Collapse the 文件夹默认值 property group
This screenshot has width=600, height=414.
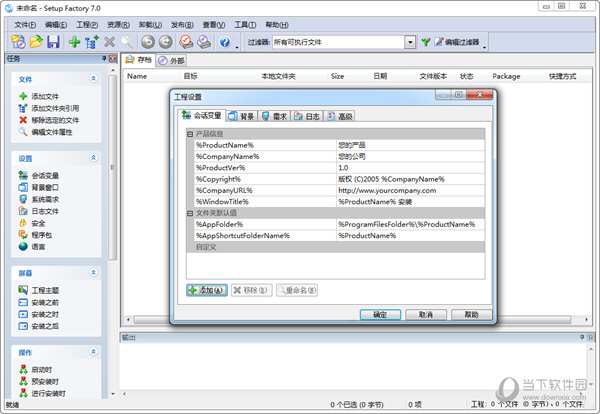point(190,213)
